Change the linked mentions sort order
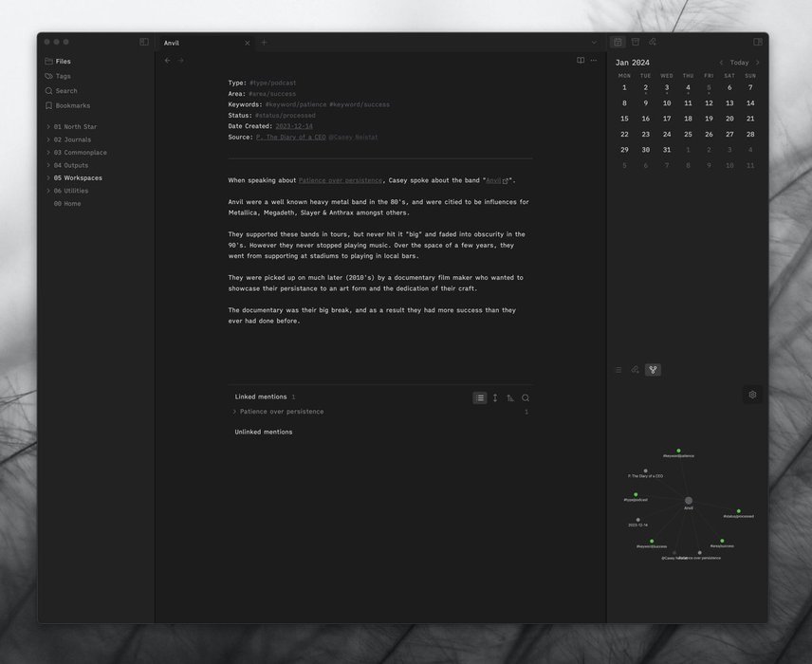Screen dimensions: 812x664 tap(510, 398)
